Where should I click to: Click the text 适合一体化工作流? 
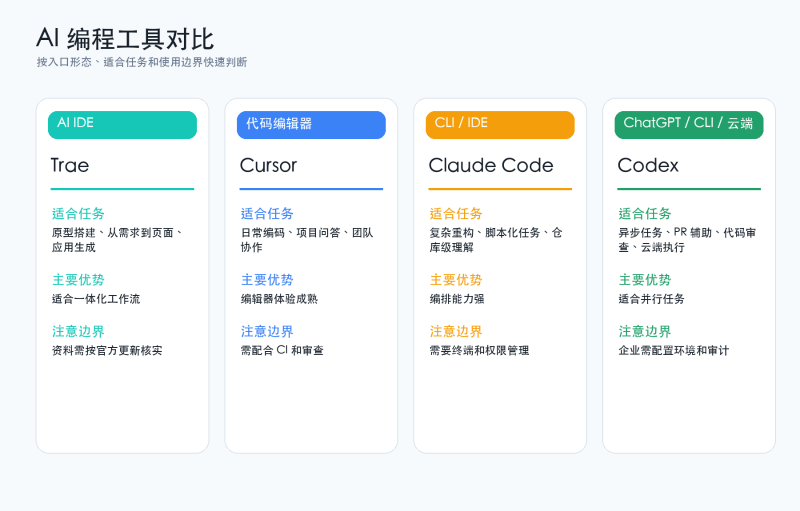(x=96, y=299)
